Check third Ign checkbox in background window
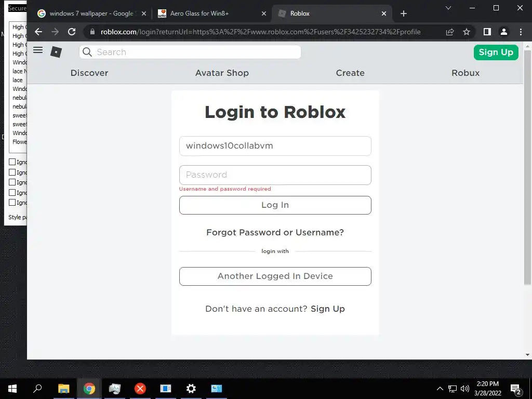Viewport: 532px width, 399px height. 12,182
